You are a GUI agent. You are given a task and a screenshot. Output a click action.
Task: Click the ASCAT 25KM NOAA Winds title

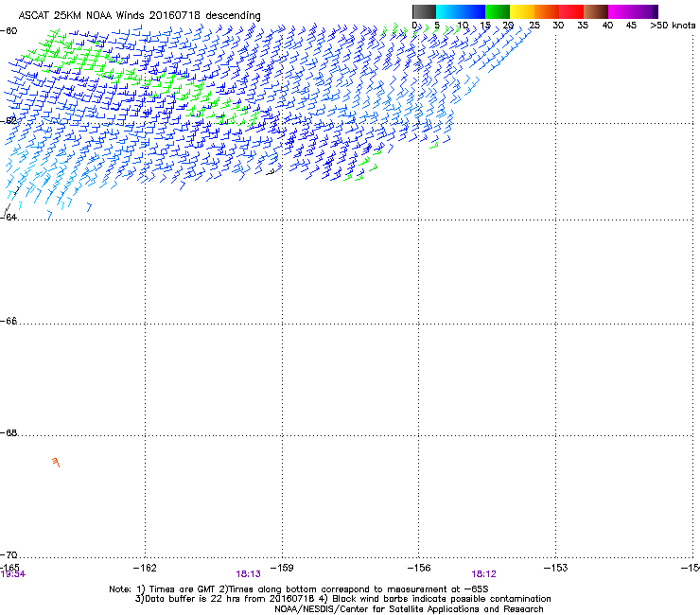coord(139,15)
